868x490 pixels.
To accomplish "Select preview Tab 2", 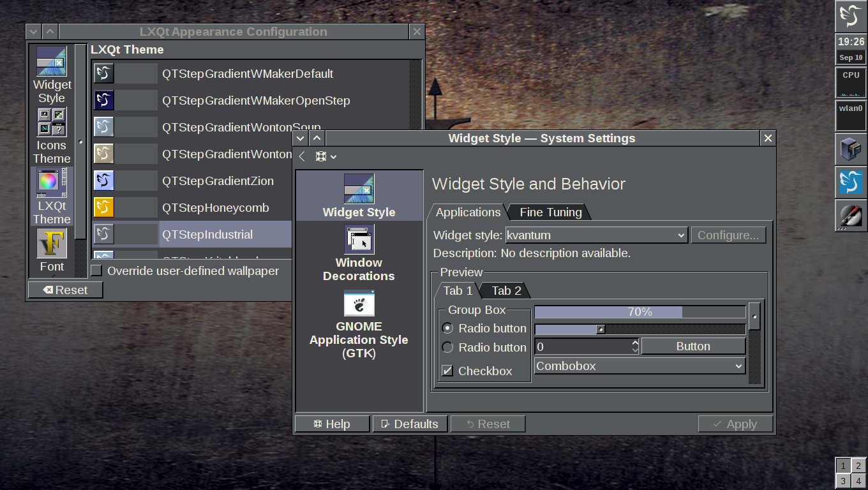I will 506,291.
